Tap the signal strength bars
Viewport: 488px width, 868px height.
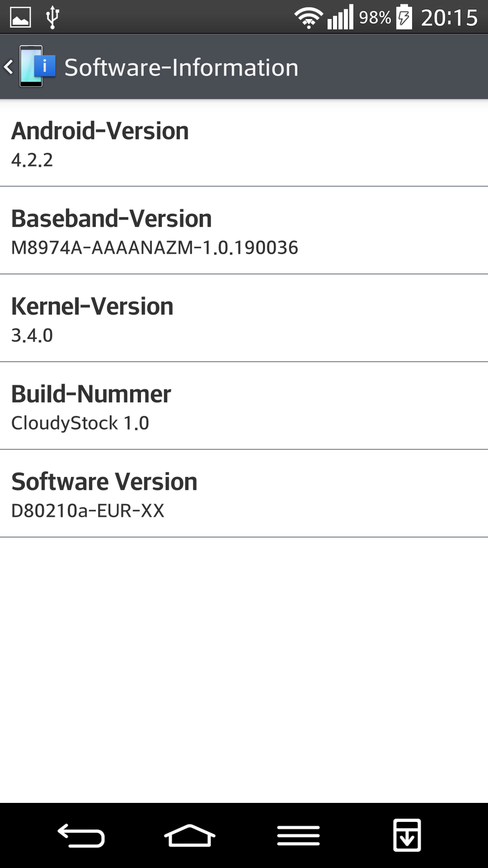(x=340, y=17)
